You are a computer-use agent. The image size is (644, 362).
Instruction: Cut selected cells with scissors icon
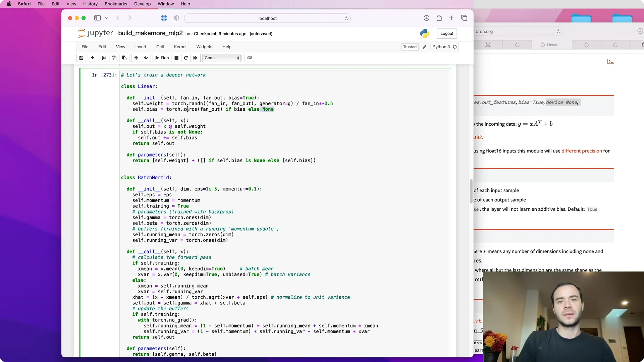(104, 58)
